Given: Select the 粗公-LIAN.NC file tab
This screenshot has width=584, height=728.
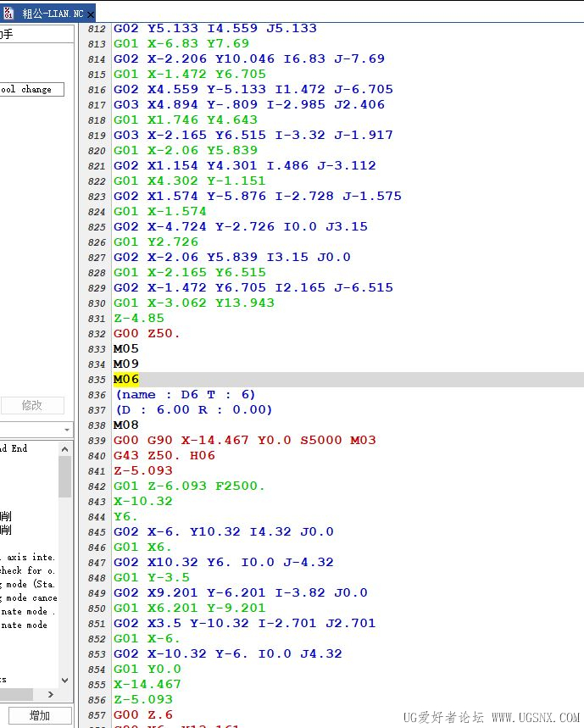Looking at the screenshot, I should (x=53, y=14).
